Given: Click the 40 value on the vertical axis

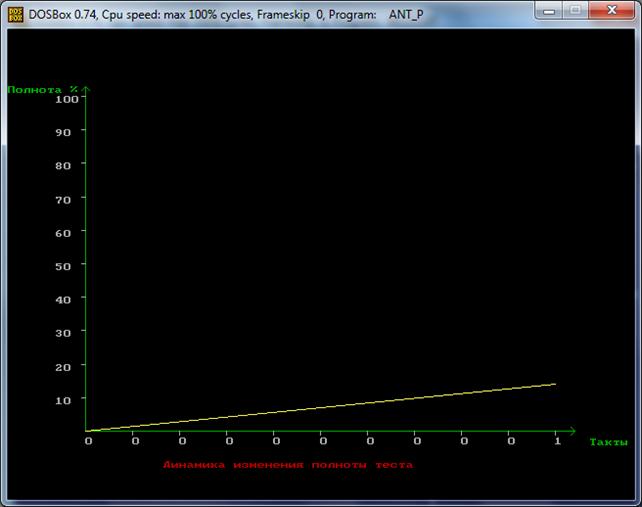Looking at the screenshot, I should tap(63, 300).
